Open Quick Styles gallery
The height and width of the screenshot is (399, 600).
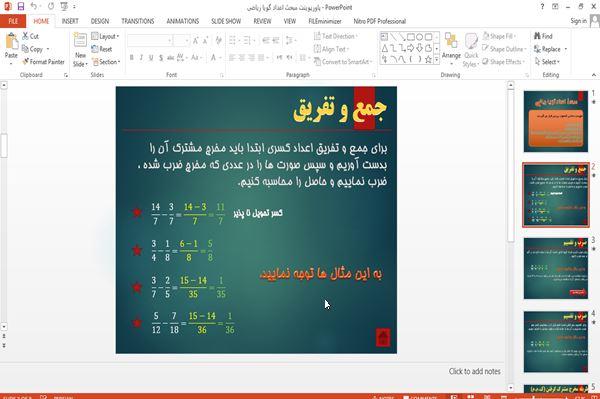(471, 50)
